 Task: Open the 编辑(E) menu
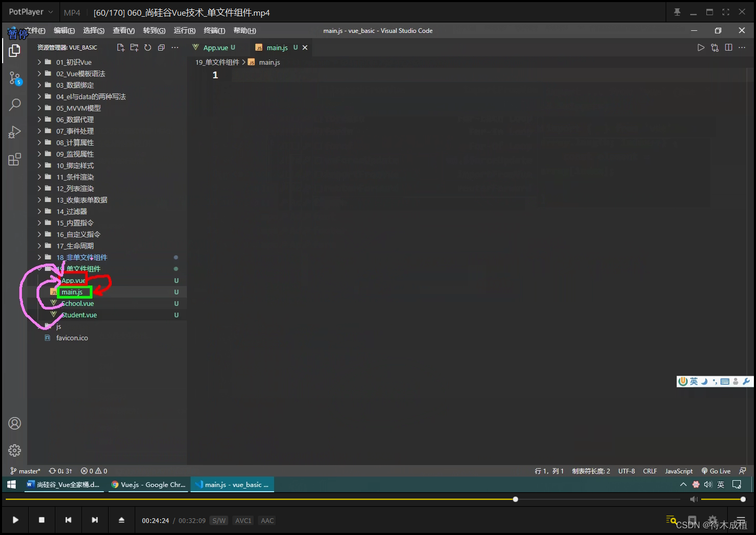coord(64,31)
